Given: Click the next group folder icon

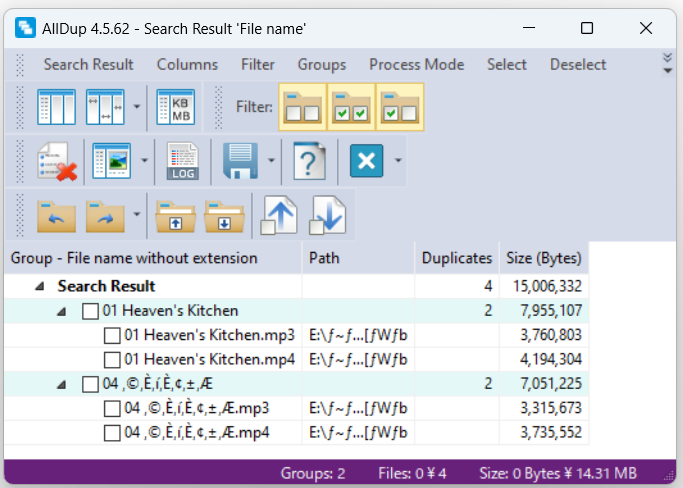Looking at the screenshot, I should coord(105,216).
